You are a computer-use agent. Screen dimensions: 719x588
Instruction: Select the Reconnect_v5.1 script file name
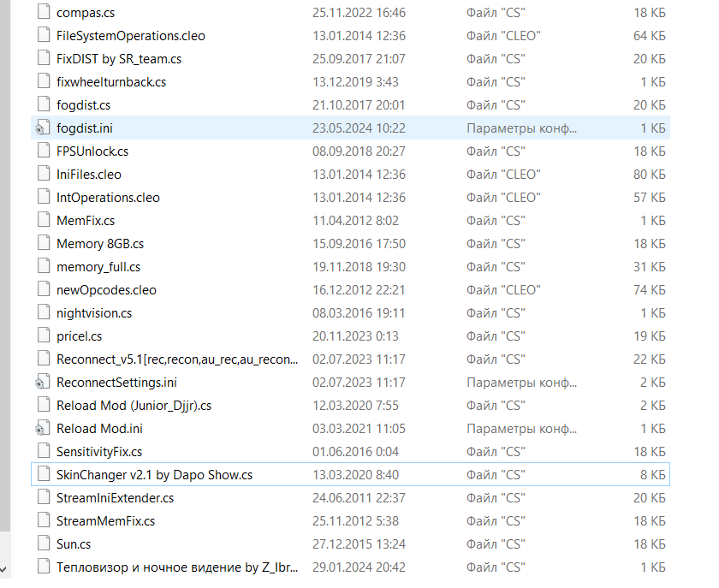(x=176, y=359)
